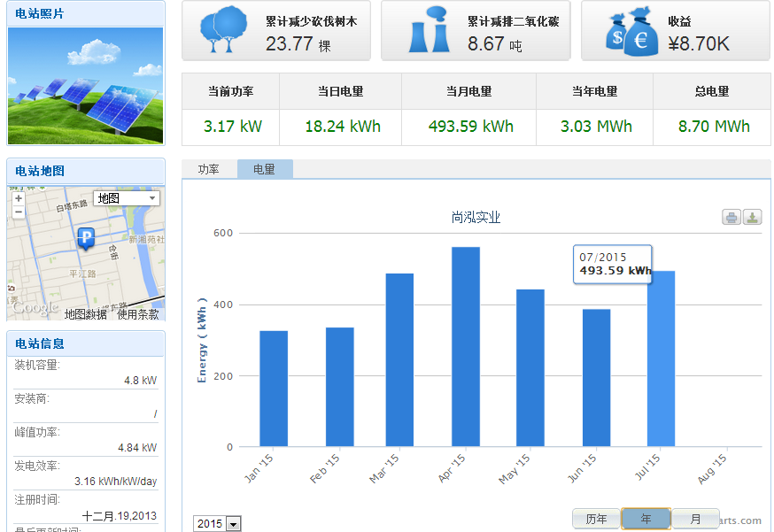Open the 地图 map type dropdown
Image resolution: width=774 pixels, height=532 pixels.
[x=127, y=198]
